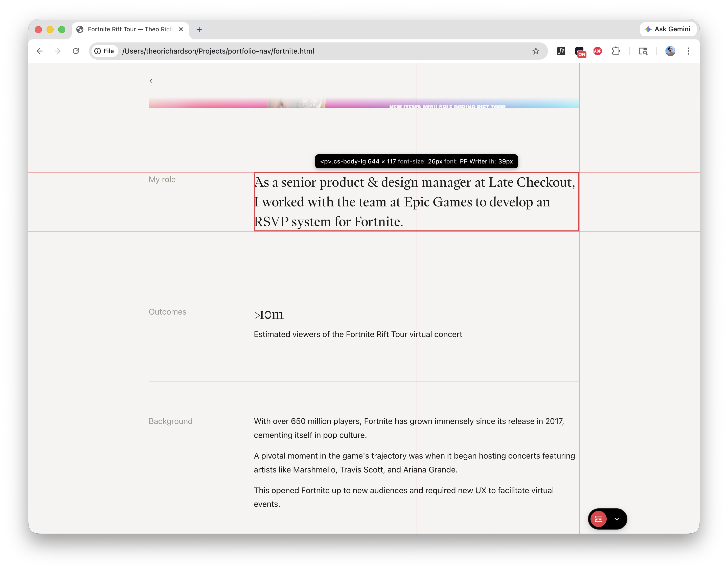Screen dimensions: 728x571
Task: Click the cs-body-lg inspector tooltip
Action: (x=416, y=161)
